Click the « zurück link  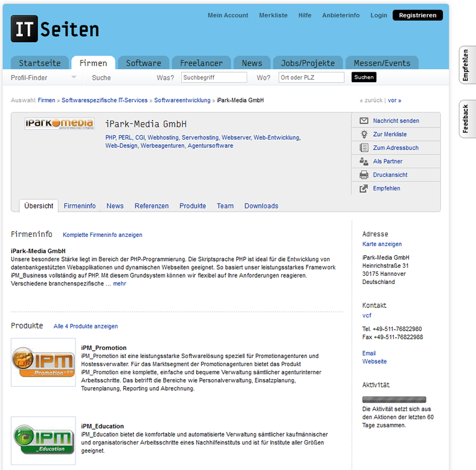(x=372, y=100)
